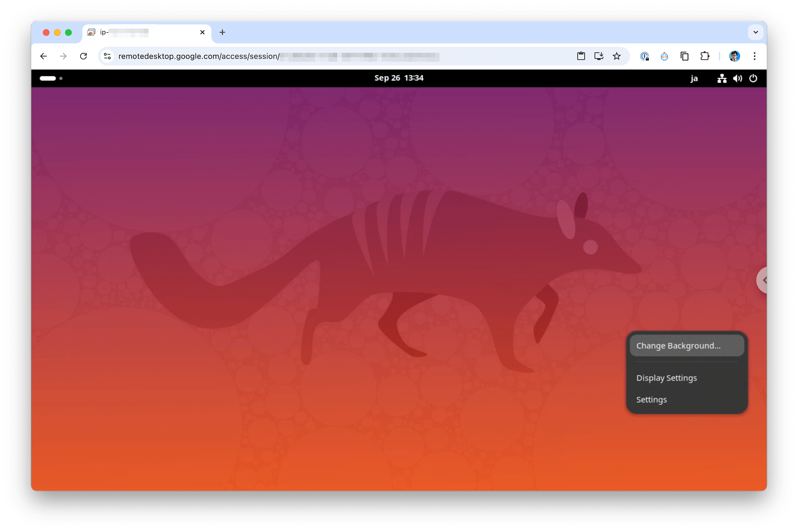Open Ubuntu Activities overview indicator

pos(51,78)
